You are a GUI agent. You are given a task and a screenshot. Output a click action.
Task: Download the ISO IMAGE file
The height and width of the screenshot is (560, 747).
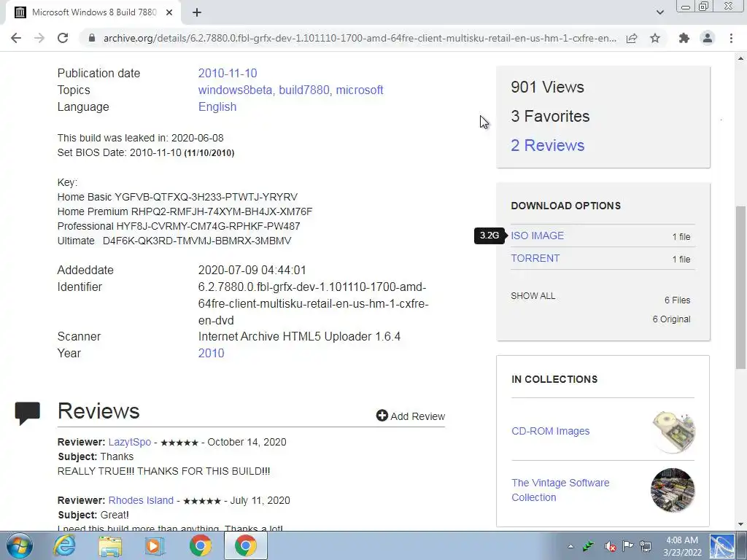point(538,236)
